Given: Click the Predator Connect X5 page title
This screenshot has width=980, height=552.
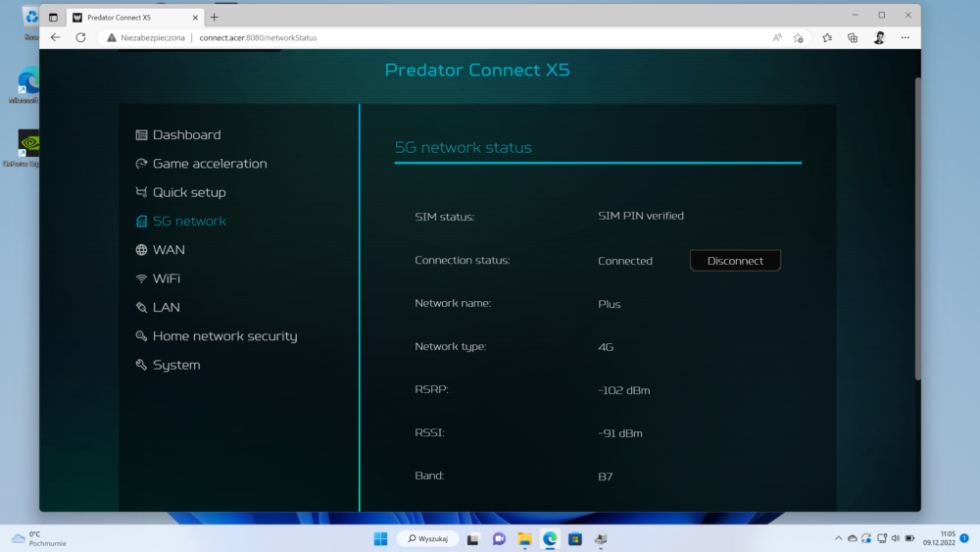Looking at the screenshot, I should (x=477, y=70).
